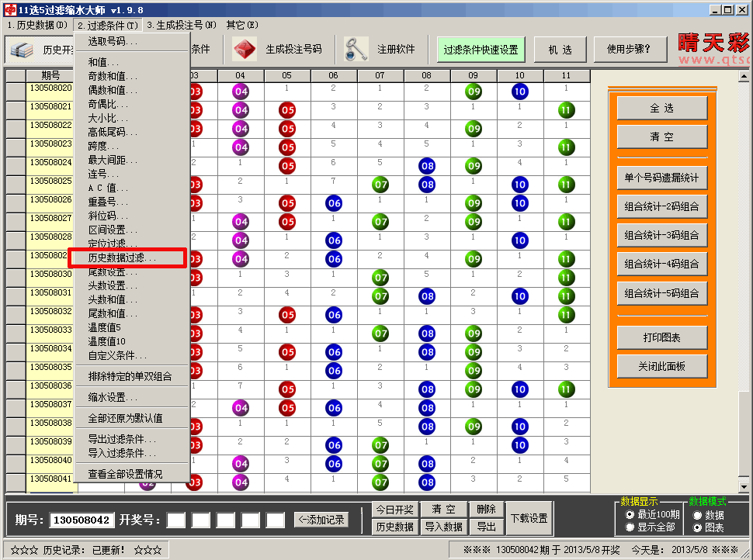The image size is (753, 560).
Task: Click green ball 09 in row 130508035
Action: (x=474, y=371)
